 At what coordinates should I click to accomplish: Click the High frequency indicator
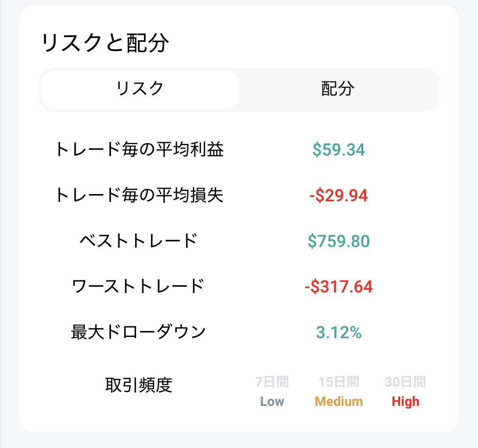pyautogui.click(x=405, y=401)
